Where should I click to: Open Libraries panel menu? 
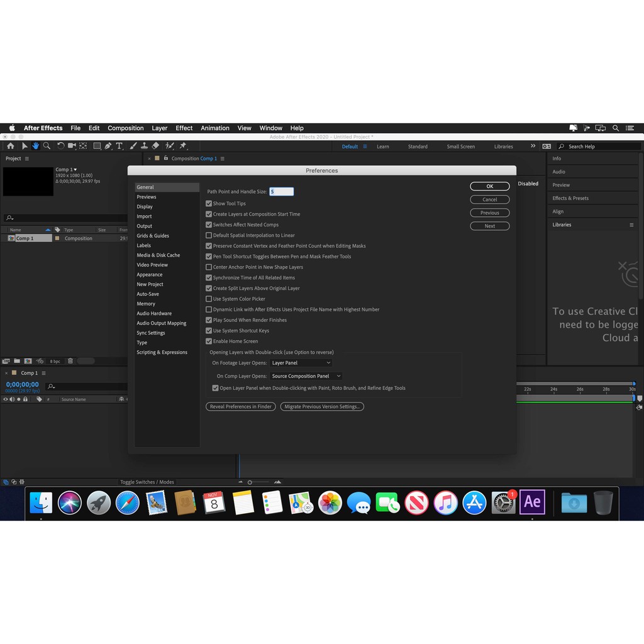coord(631,225)
